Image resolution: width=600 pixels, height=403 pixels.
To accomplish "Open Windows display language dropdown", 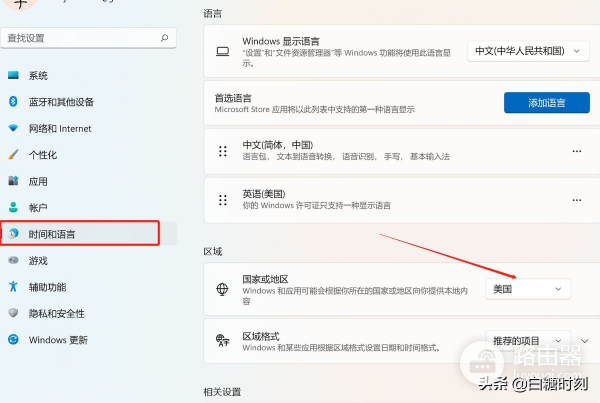I will tap(528, 51).
